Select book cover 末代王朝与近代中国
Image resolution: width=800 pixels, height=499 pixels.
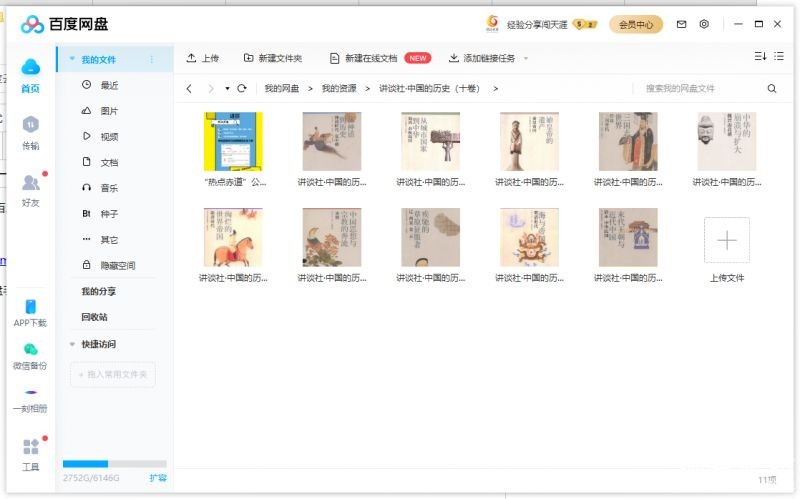[x=628, y=237]
